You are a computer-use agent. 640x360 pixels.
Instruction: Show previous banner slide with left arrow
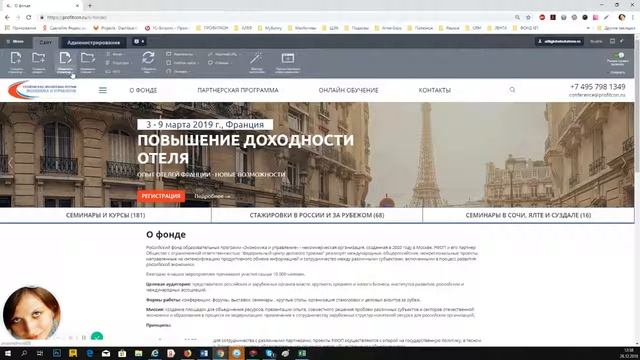pos(10,163)
